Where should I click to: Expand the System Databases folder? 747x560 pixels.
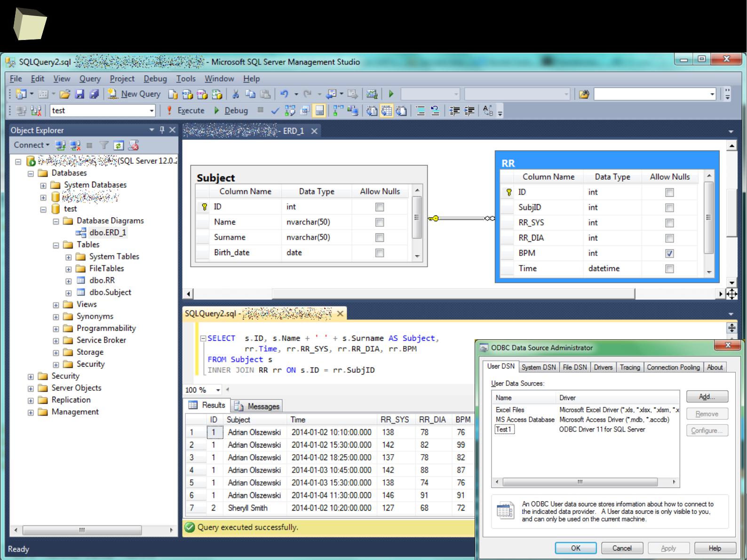click(x=43, y=185)
